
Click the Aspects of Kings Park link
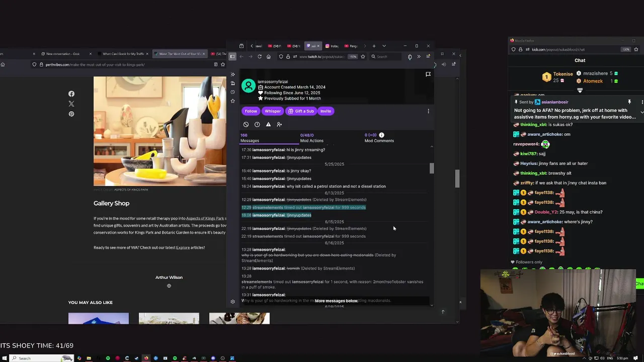click(x=205, y=218)
